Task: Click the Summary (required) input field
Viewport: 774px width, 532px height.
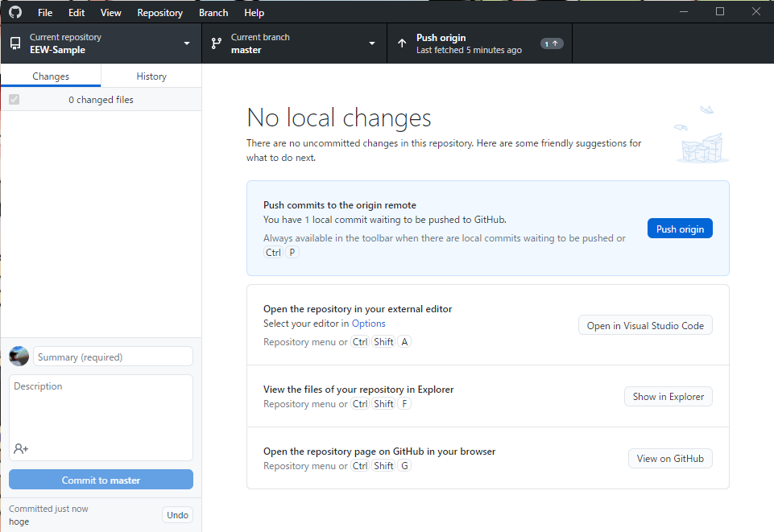Action: click(x=113, y=357)
